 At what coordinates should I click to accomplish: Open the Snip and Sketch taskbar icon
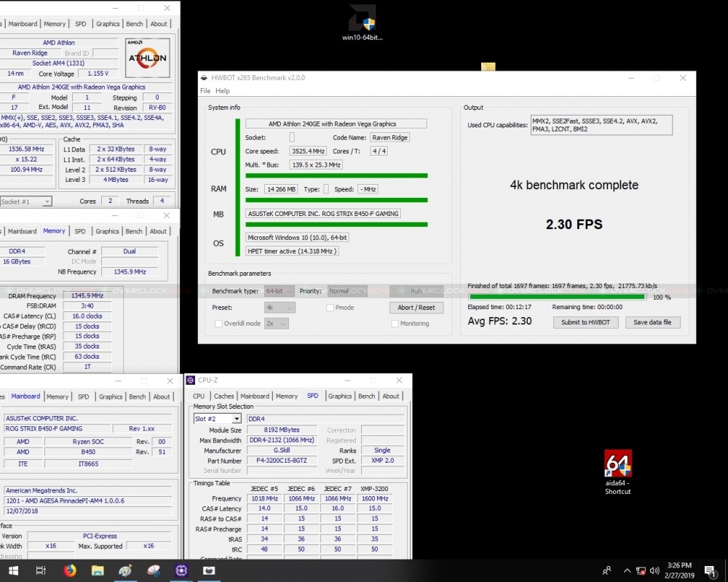point(153,571)
